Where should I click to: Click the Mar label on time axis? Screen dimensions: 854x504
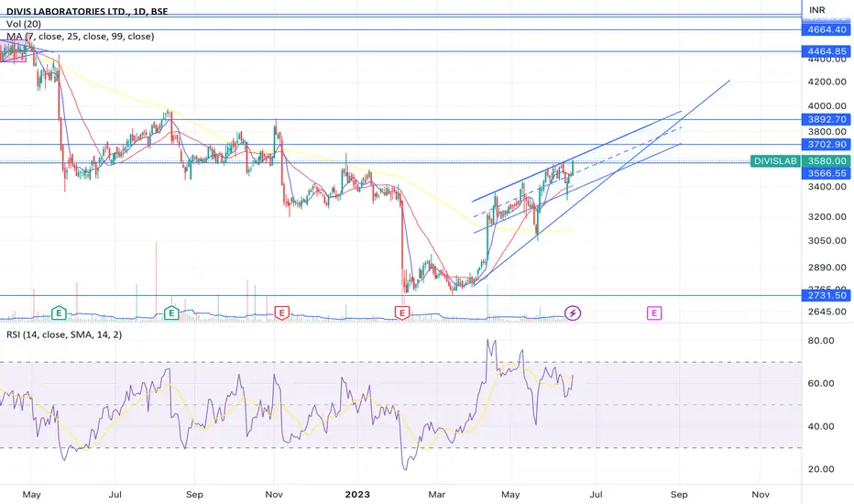pos(437,495)
